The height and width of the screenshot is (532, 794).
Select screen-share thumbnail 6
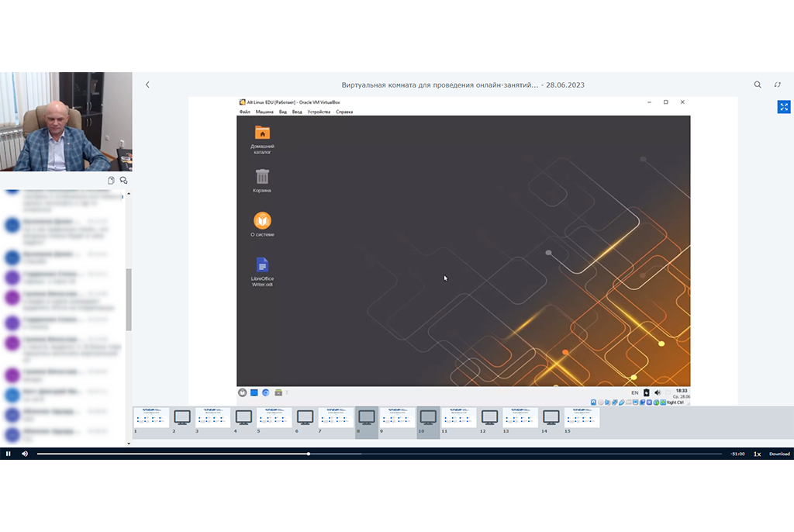[x=306, y=417]
